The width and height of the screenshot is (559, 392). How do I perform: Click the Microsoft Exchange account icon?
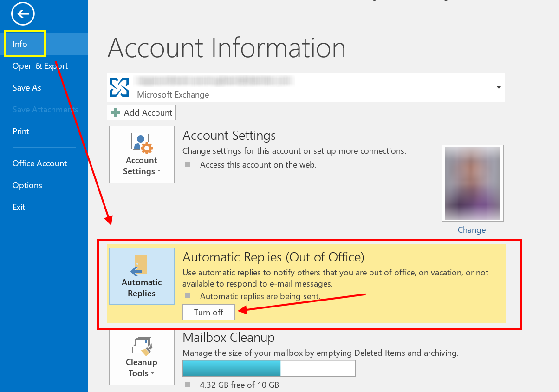119,87
